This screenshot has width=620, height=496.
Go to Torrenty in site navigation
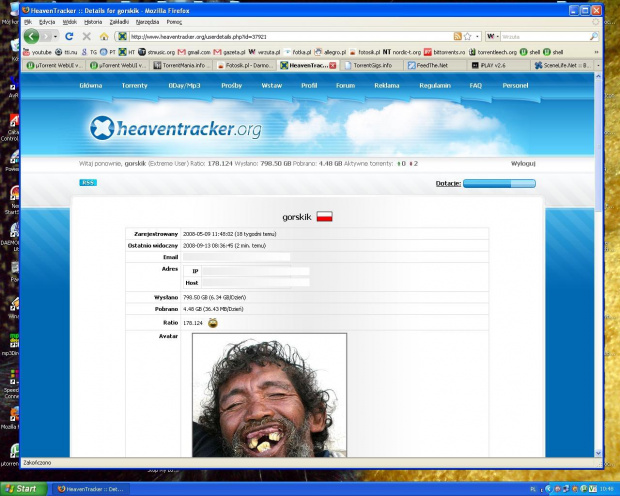click(134, 85)
